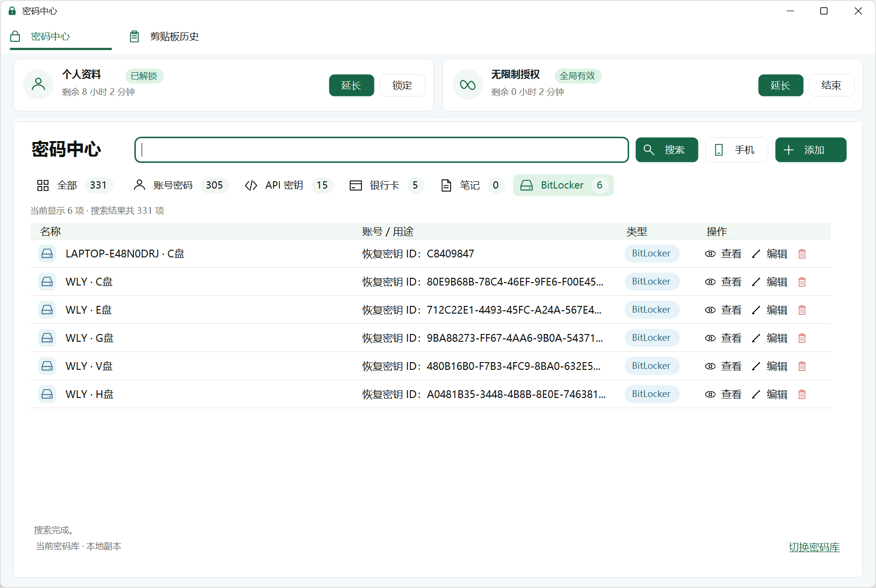Click the drive icon beside LAPTOP-E48N0DRJ · C盘
Image resolution: width=876 pixels, height=588 pixels.
click(47, 254)
